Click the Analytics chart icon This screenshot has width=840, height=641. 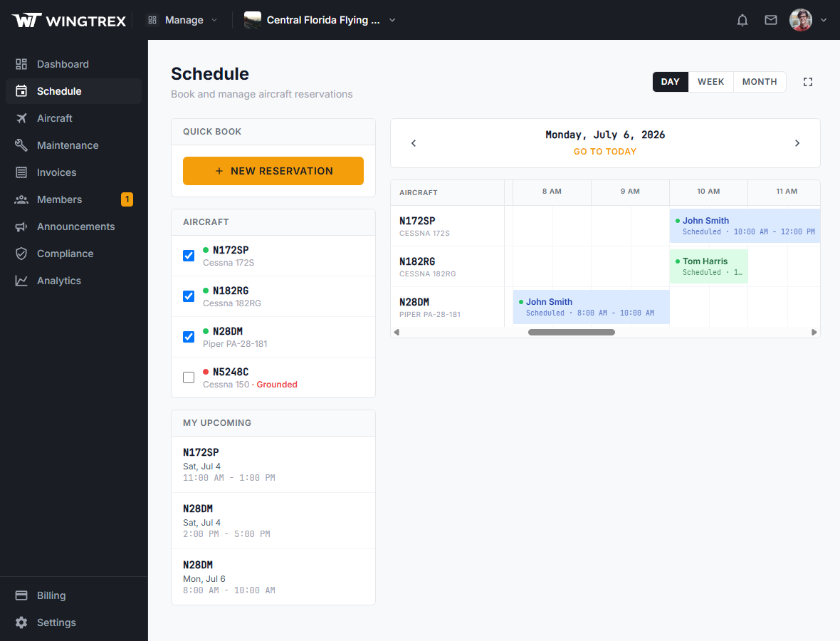point(21,281)
